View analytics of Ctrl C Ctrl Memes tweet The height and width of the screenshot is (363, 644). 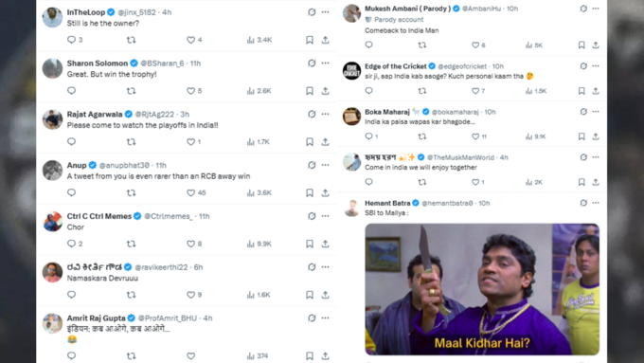click(259, 244)
